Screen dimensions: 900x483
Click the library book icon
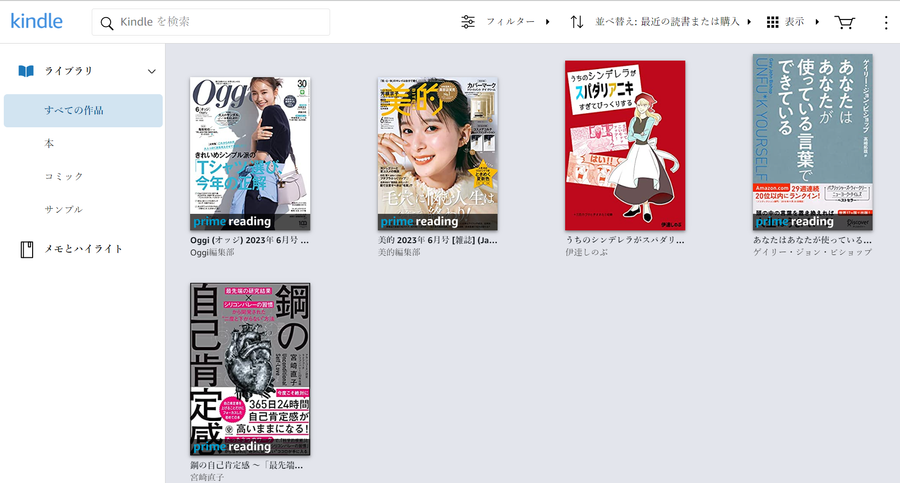pos(26,71)
